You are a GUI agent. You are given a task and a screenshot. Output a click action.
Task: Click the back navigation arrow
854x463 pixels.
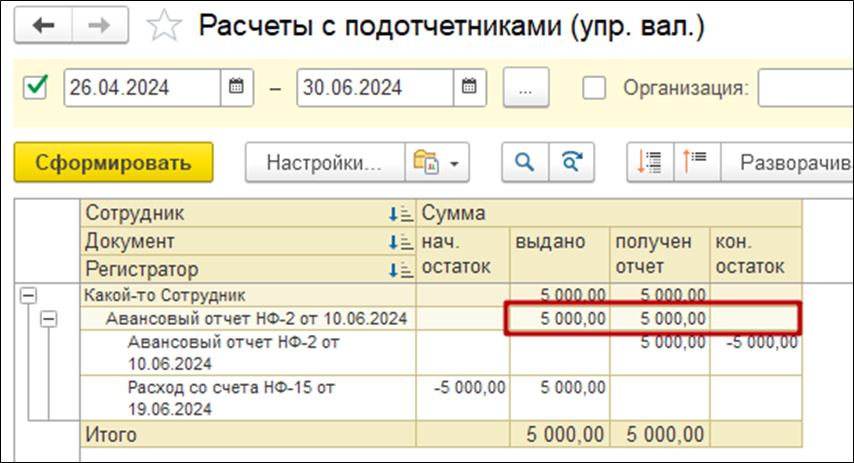[43, 27]
